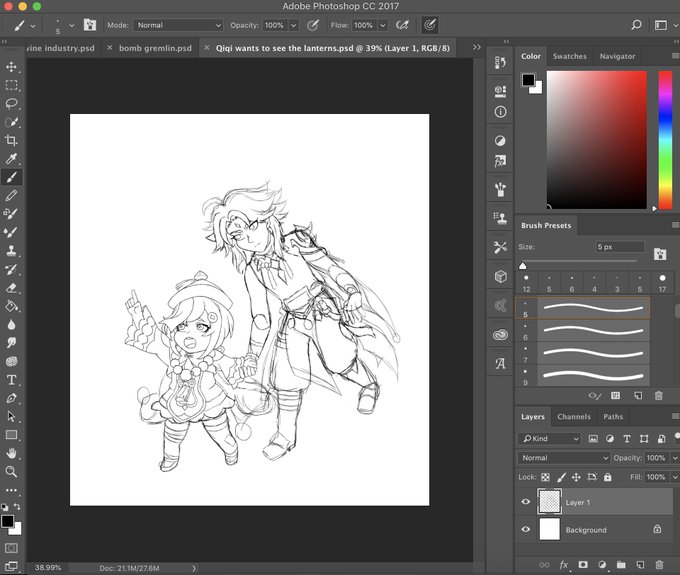This screenshot has height=575, width=680.
Task: Open brush Mode dropdown set to Normal
Action: tap(178, 25)
